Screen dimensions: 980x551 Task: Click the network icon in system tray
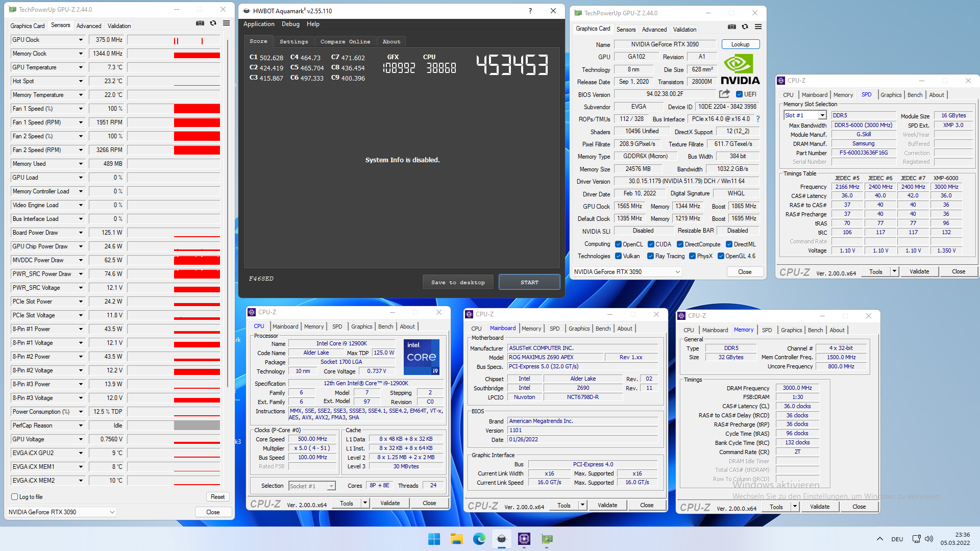pos(916,539)
